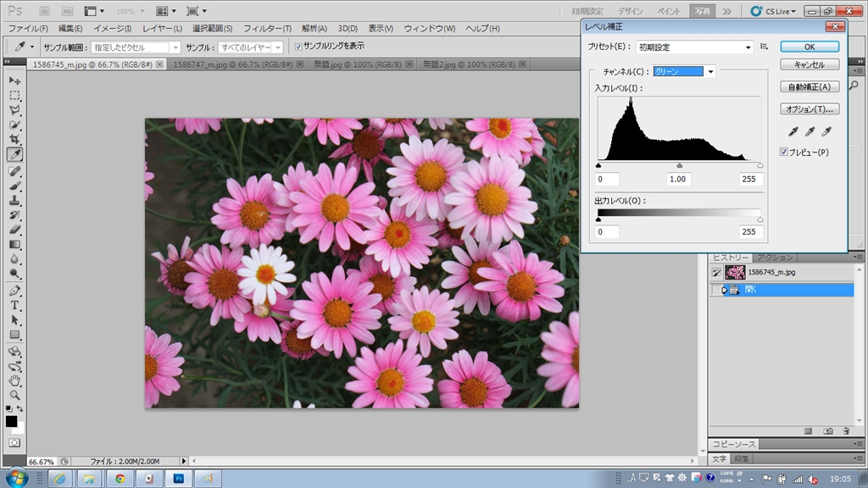The image size is (868, 488).
Task: Click the 自動補正(A) auto button
Action: coord(809,86)
